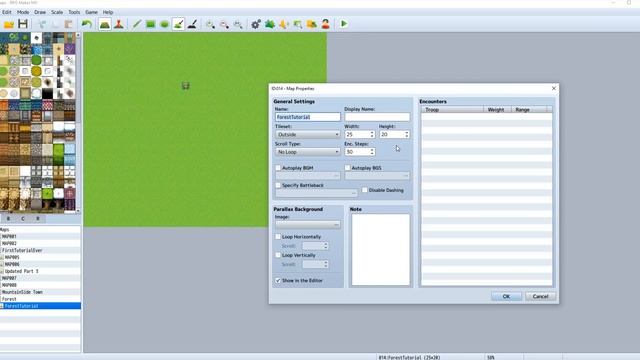Open the Autoplay BGM file selector field
Viewport: 640px width, 360px height.
(x=307, y=176)
